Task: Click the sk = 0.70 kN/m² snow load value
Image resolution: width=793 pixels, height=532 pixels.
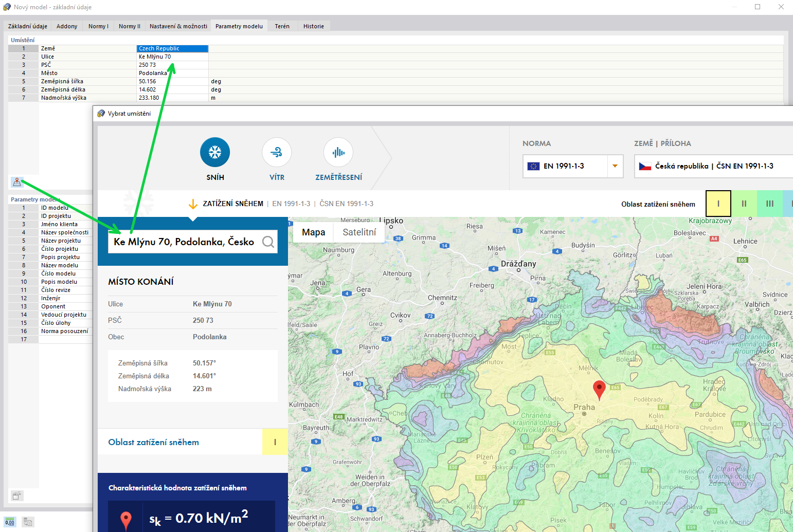Action: pos(199,518)
